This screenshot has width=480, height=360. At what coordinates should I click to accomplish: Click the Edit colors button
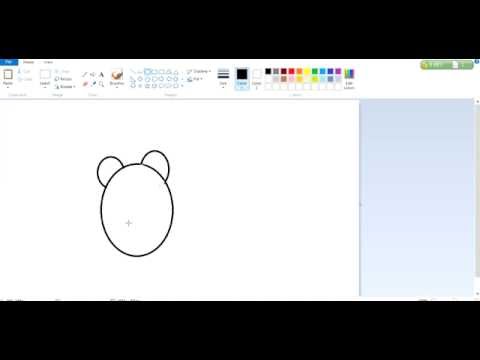point(349,78)
